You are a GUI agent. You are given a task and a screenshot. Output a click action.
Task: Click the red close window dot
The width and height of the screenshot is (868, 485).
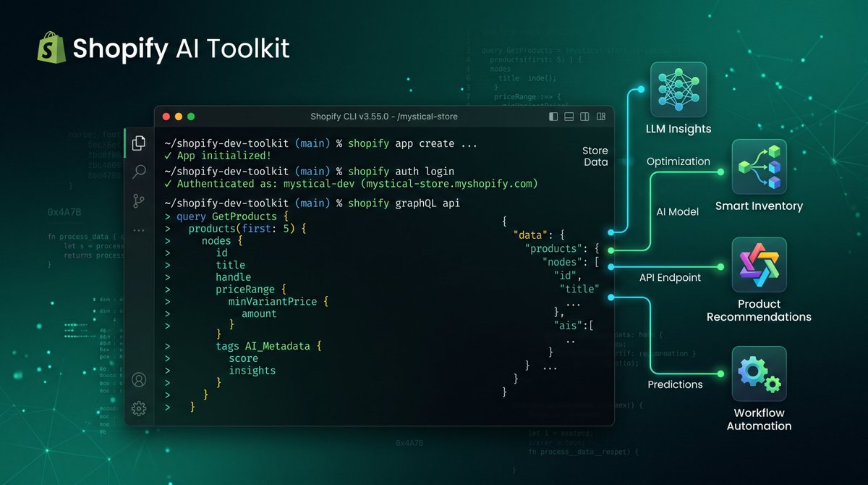click(x=166, y=117)
